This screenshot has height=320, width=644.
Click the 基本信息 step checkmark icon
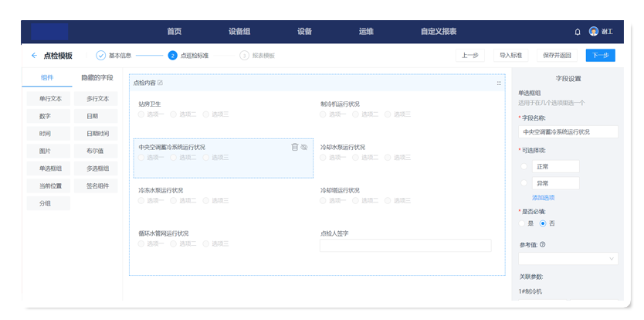[x=100, y=56]
